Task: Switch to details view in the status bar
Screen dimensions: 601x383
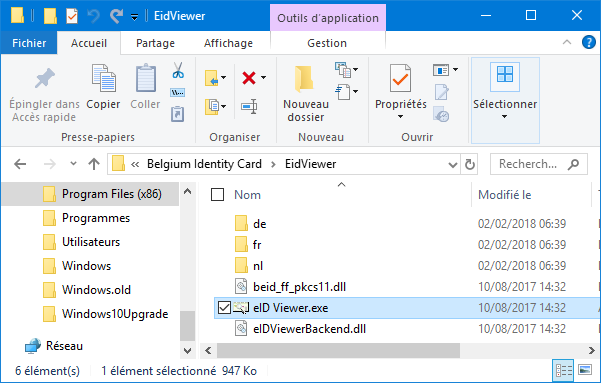Action: coord(563,370)
